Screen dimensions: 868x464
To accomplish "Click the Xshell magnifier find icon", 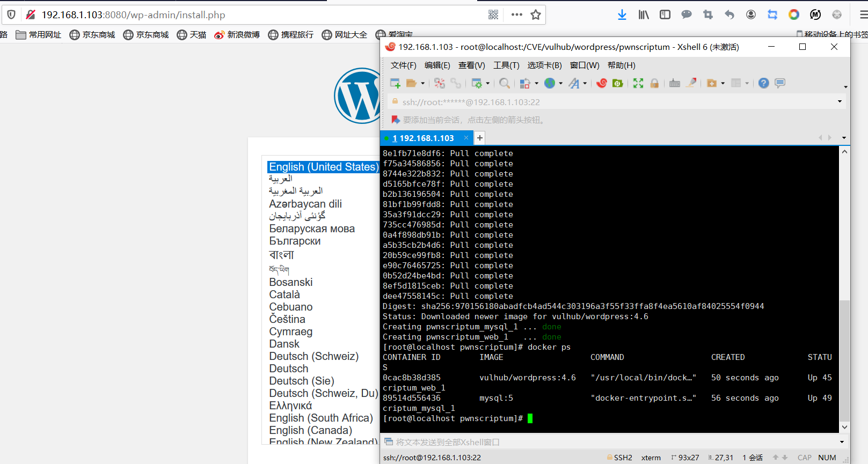I will pyautogui.click(x=505, y=83).
